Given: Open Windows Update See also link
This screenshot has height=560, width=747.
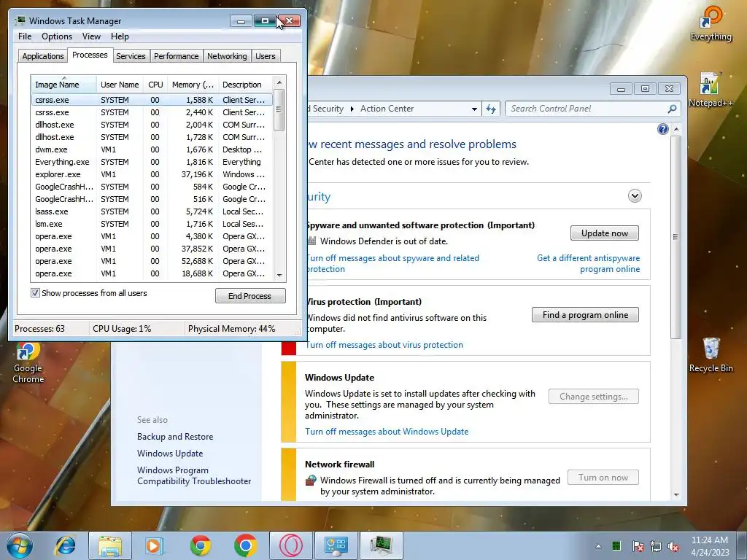Looking at the screenshot, I should point(170,454).
